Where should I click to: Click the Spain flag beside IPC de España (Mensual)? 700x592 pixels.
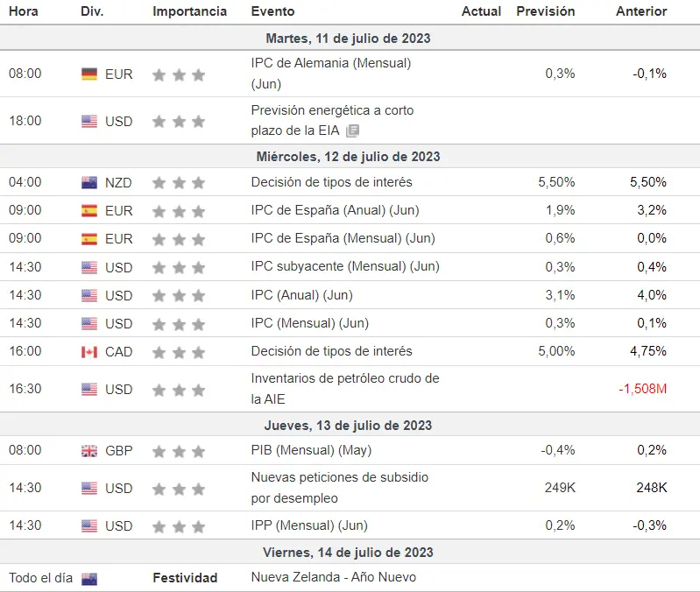(89, 239)
